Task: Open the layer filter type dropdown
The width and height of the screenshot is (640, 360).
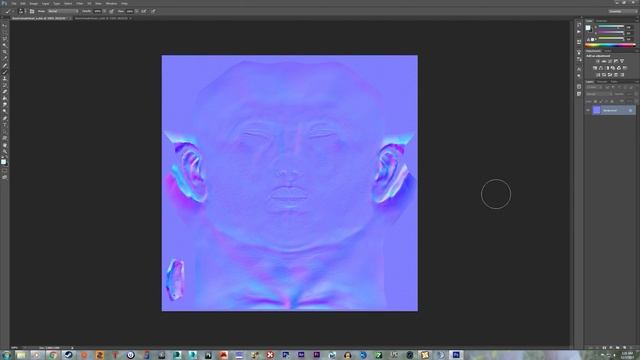Action: 594,87
